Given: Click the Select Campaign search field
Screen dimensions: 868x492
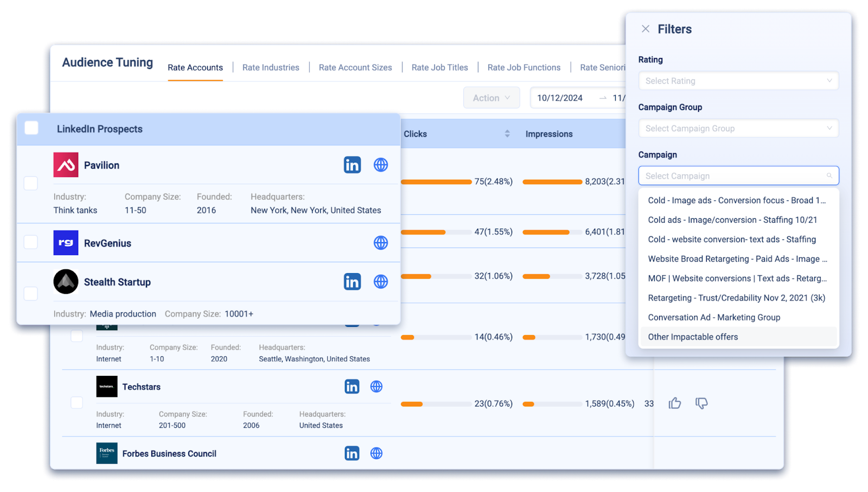Looking at the screenshot, I should 738,176.
